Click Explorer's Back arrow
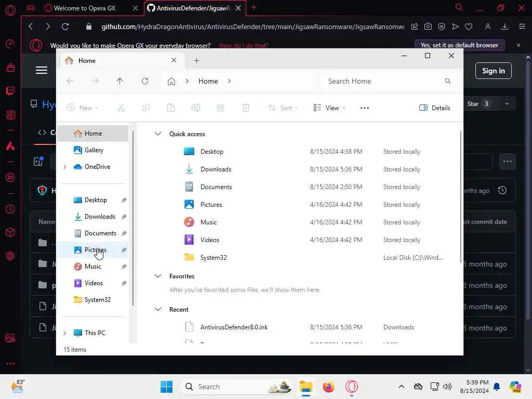The width and height of the screenshot is (532, 399). [70, 81]
